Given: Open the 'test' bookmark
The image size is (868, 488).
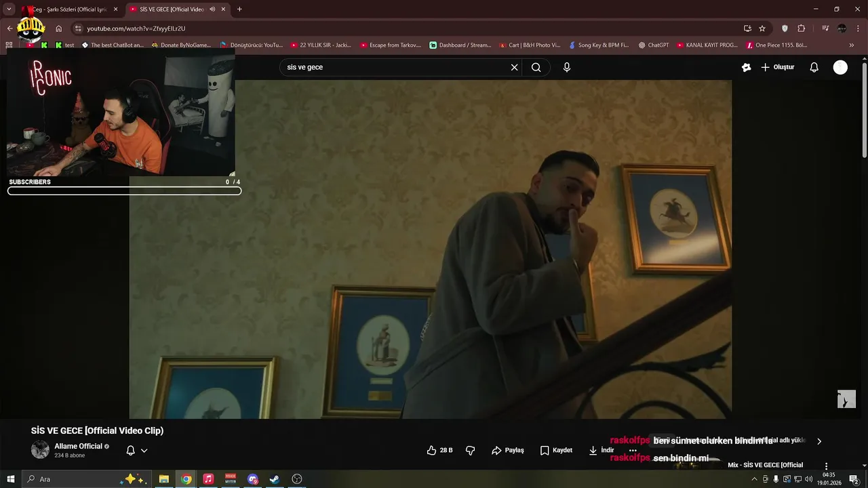Looking at the screenshot, I should click(65, 45).
